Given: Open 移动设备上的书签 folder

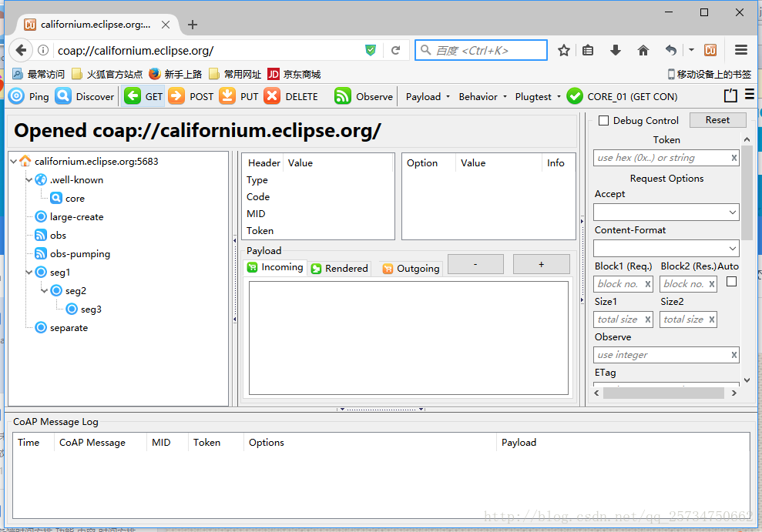Looking at the screenshot, I should coord(709,74).
